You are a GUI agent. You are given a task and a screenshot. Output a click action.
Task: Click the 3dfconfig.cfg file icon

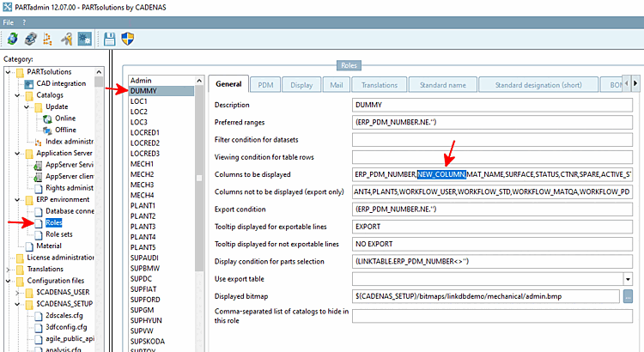tap(39, 328)
